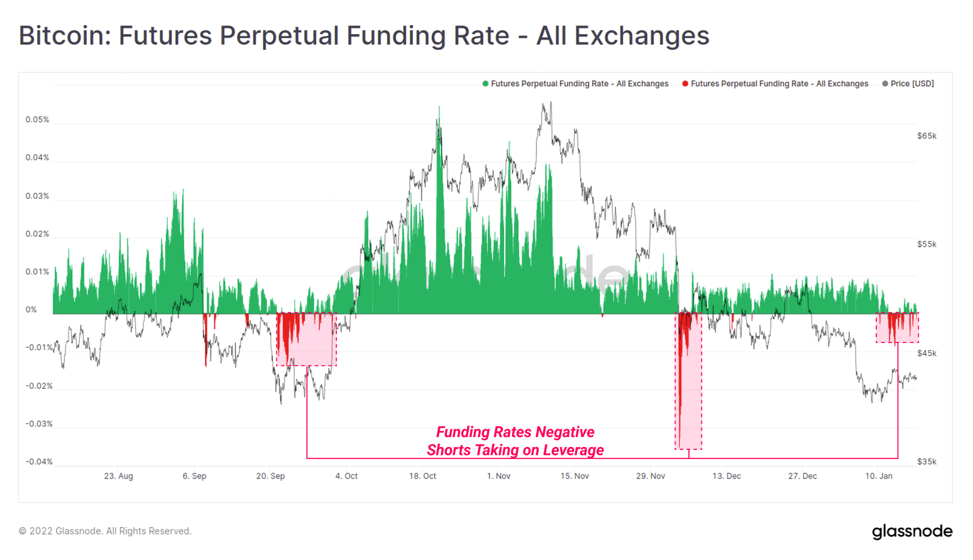
Task: Select the Price [USD] legend label
Action: (x=912, y=84)
